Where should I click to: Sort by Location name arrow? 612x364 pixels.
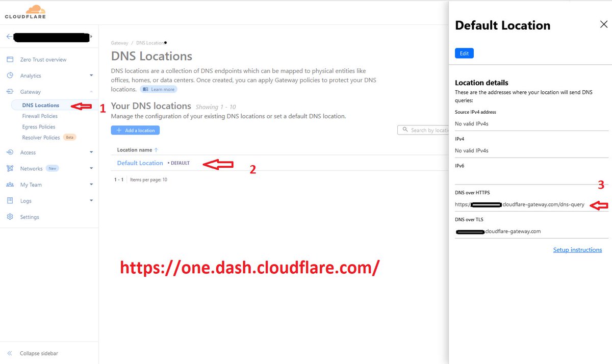[156, 150]
